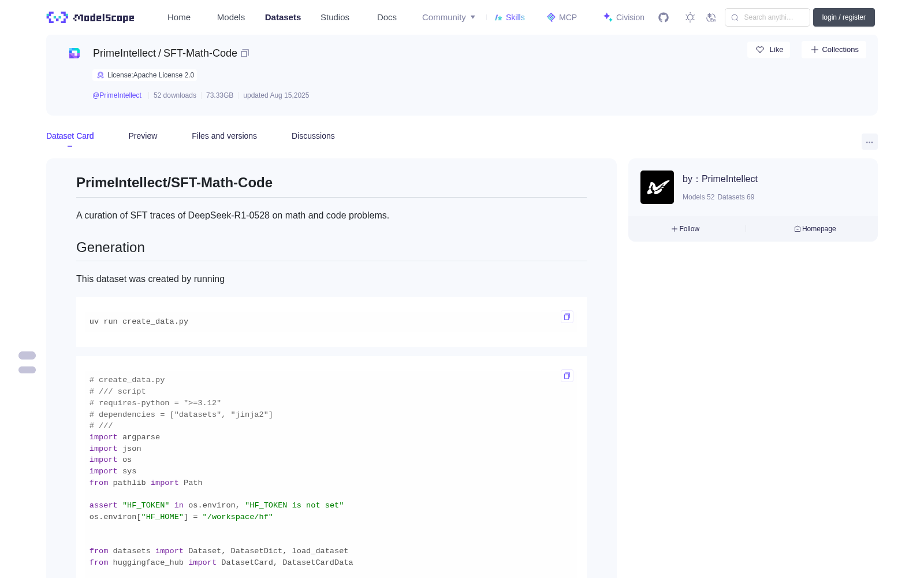Click 'Datasets 69' count text
924x578 pixels.
click(x=736, y=197)
